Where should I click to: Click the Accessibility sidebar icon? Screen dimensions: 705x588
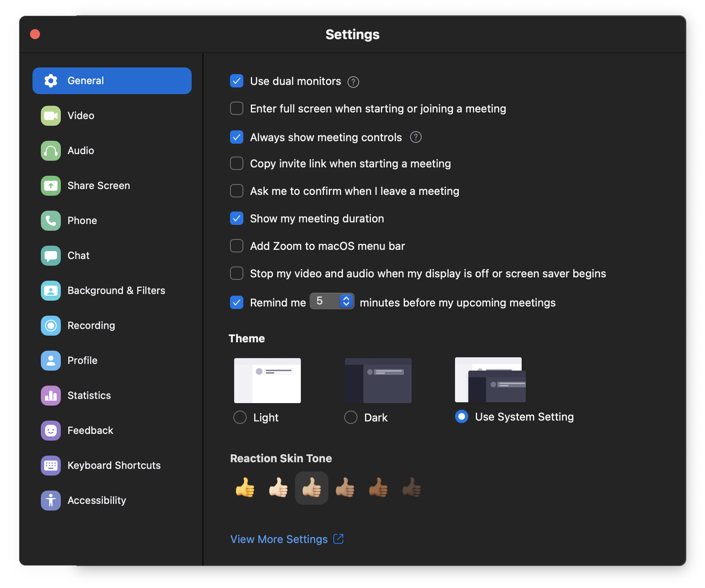click(x=50, y=500)
